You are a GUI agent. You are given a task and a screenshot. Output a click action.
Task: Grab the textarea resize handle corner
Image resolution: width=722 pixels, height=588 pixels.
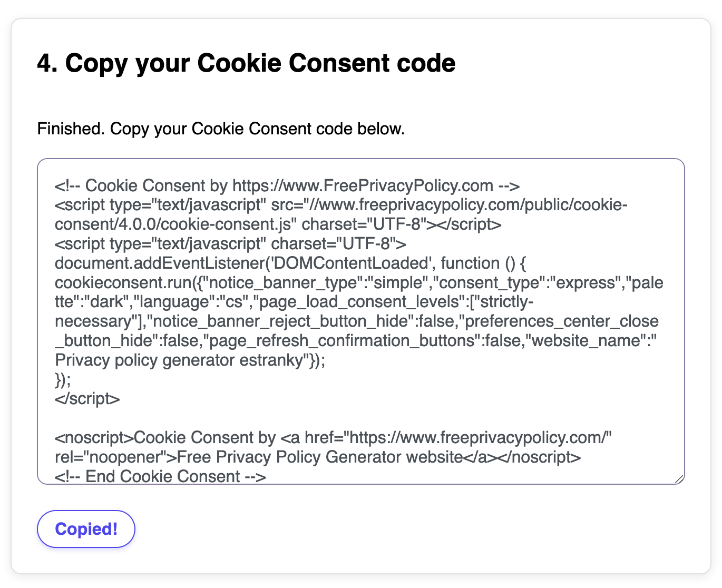[679, 479]
